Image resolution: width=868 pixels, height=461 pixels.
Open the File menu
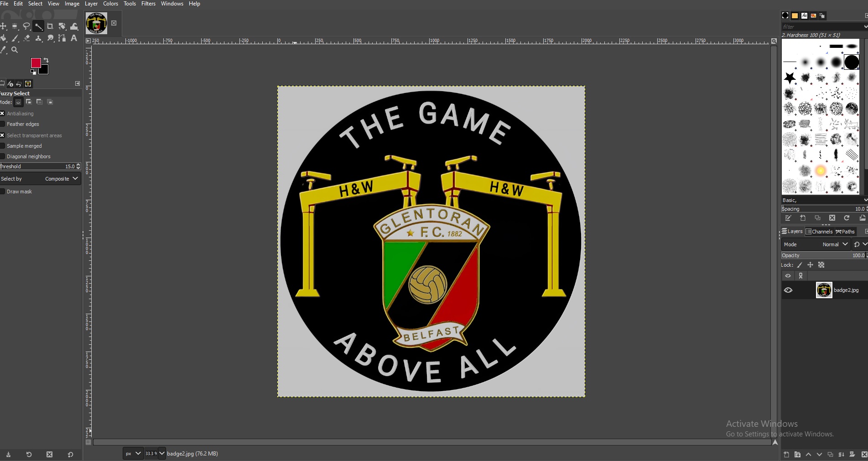[4, 4]
